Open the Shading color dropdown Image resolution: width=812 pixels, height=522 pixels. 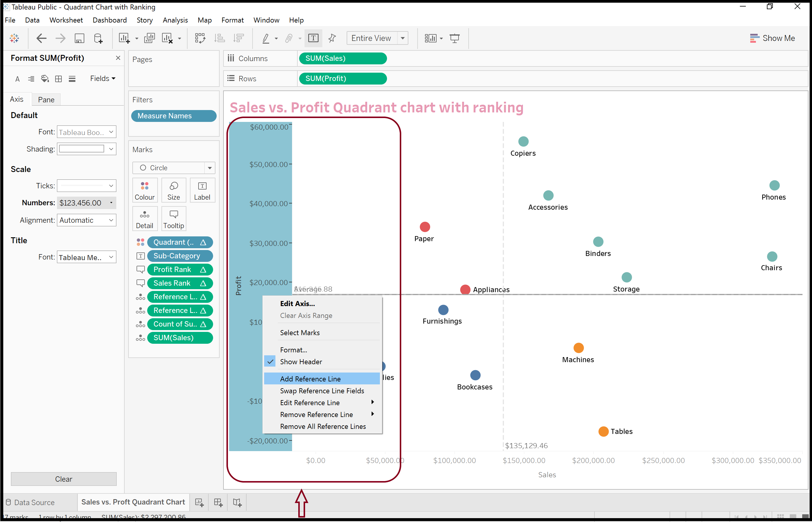point(86,149)
